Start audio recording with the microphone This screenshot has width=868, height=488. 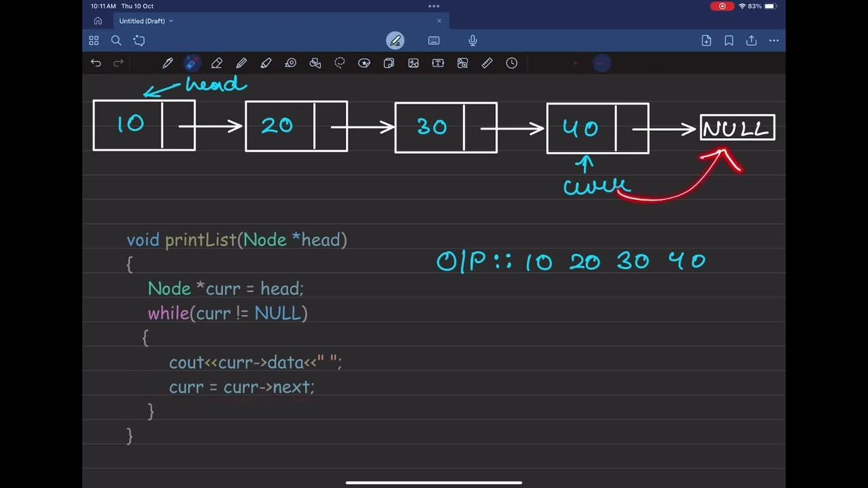tap(473, 41)
